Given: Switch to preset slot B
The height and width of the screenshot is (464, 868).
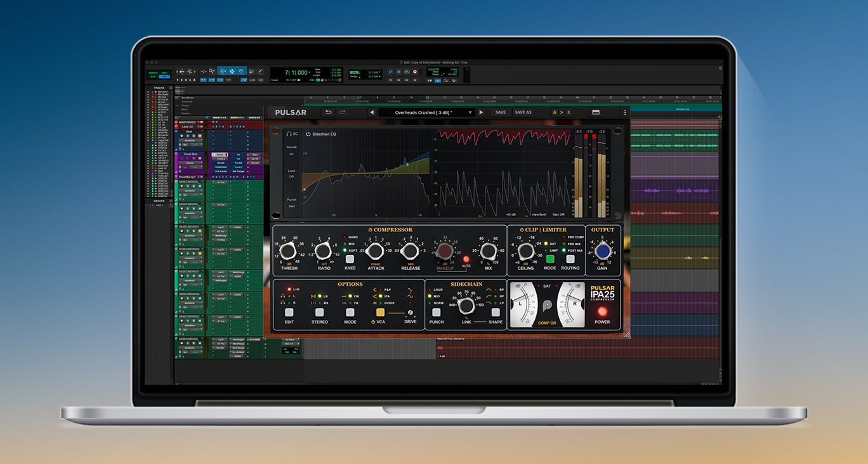Looking at the screenshot, I should tap(569, 112).
